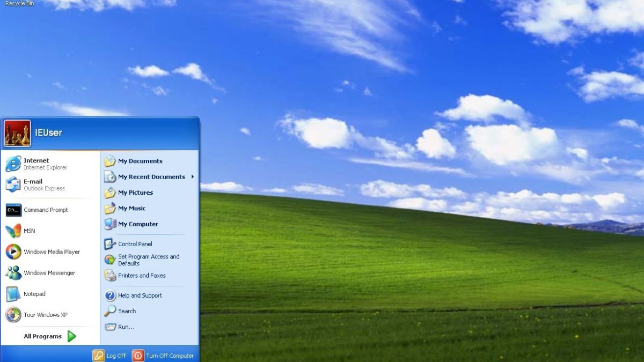Select the Windows Media Player label
The height and width of the screenshot is (362, 644).
pos(52,252)
